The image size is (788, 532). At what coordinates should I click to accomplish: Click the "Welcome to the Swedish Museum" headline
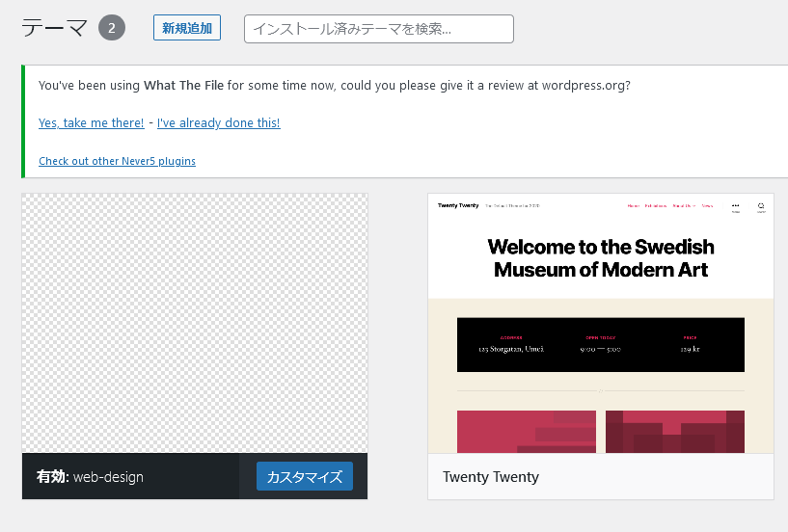click(x=600, y=257)
